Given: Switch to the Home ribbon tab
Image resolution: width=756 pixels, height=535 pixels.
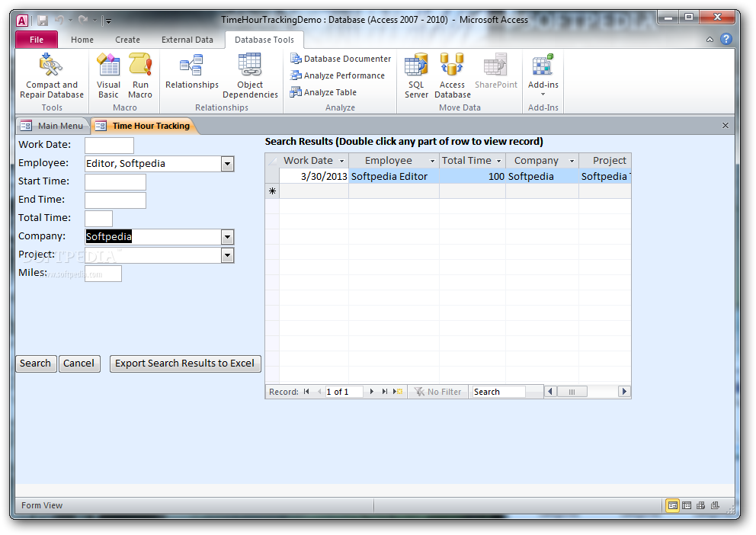Looking at the screenshot, I should (82, 40).
